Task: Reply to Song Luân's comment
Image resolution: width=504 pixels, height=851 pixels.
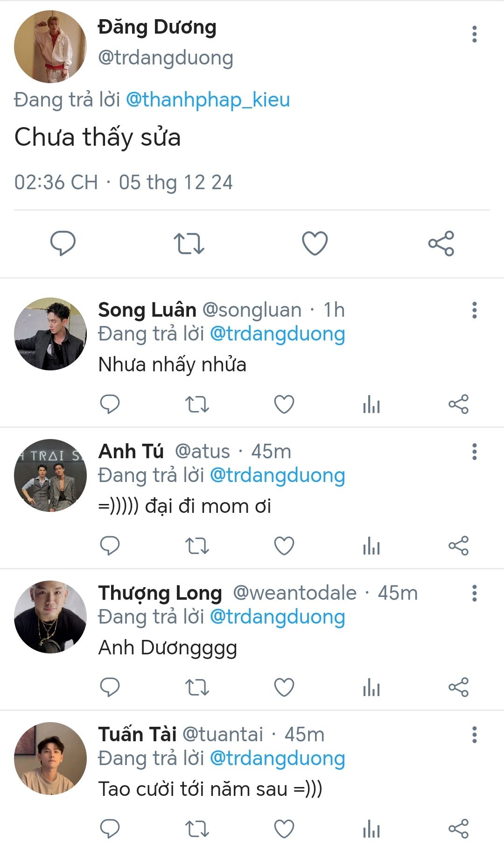Action: coord(110,404)
